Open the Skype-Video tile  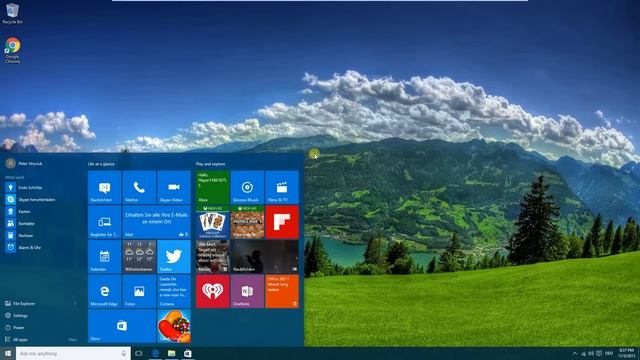pos(174,187)
